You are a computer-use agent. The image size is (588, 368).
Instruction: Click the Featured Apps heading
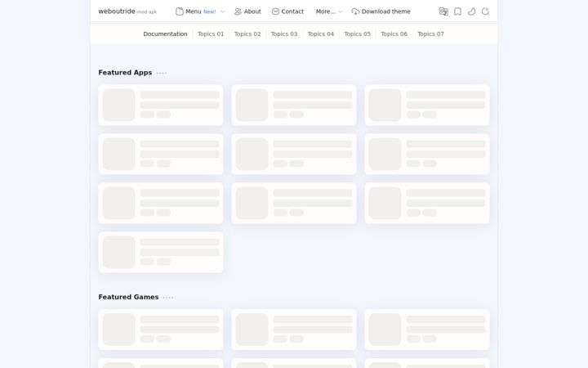125,73
